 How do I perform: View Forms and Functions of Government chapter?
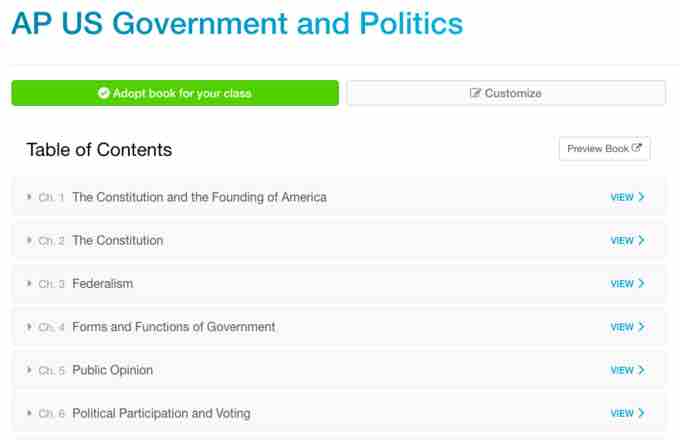tap(627, 327)
